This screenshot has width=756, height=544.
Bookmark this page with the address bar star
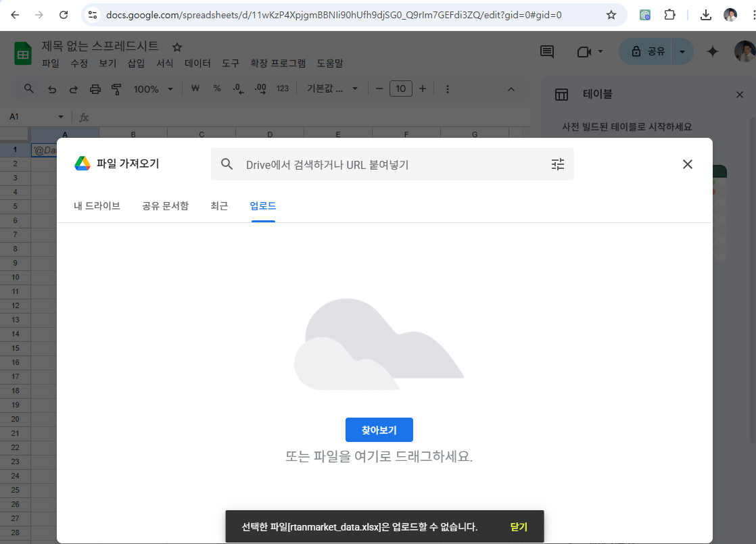click(x=611, y=15)
